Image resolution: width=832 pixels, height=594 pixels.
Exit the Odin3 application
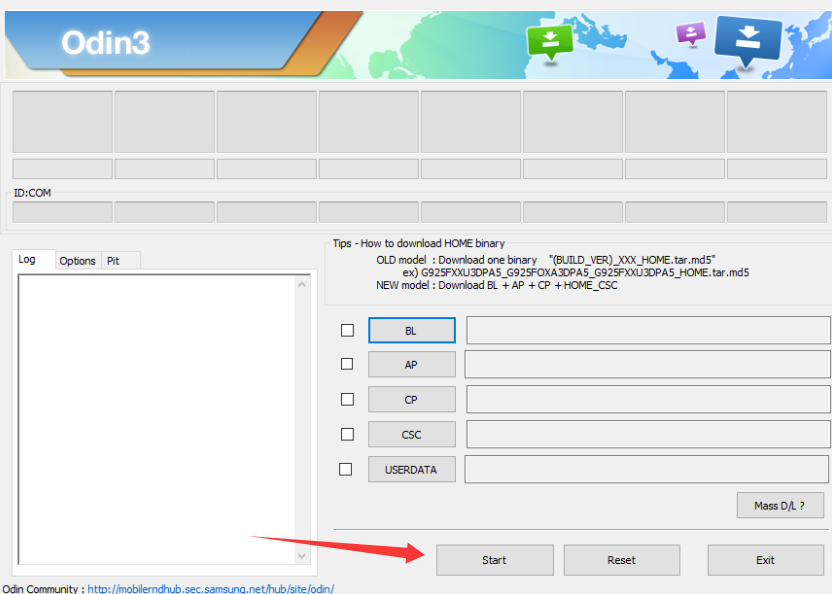(x=765, y=560)
